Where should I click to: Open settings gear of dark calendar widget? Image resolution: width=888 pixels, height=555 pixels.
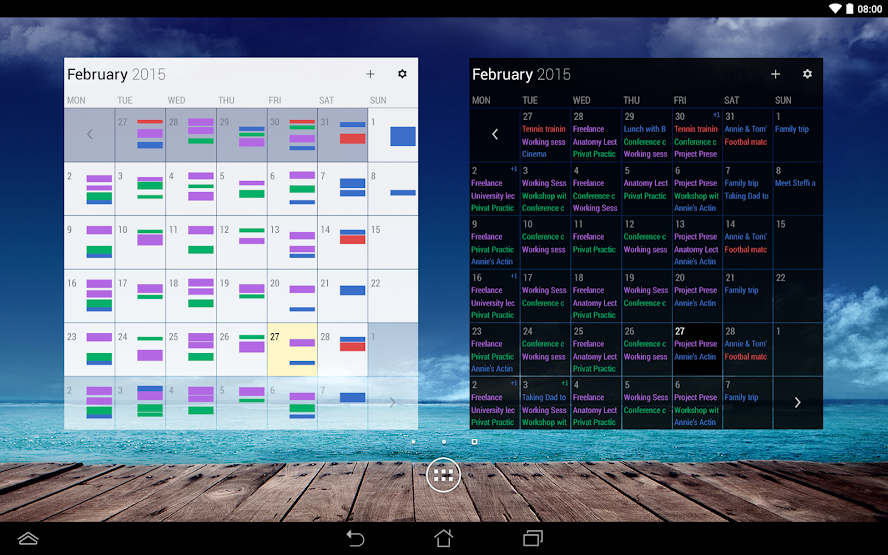pyautogui.click(x=807, y=74)
